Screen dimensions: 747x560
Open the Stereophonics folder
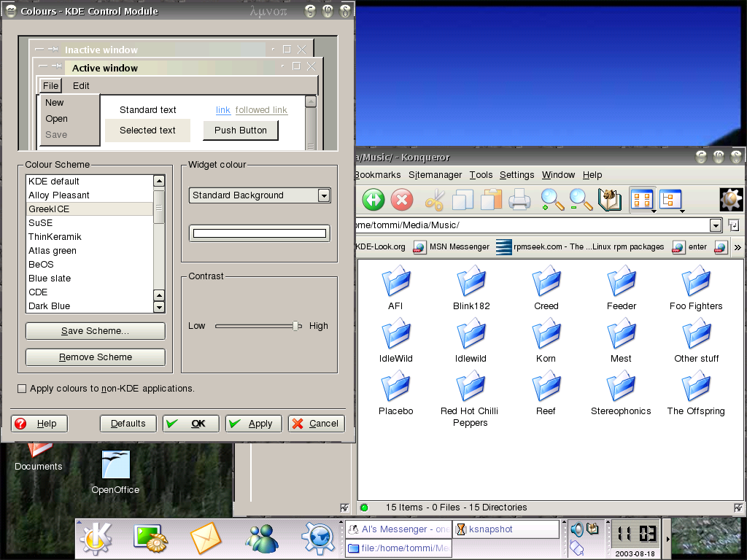tap(621, 393)
